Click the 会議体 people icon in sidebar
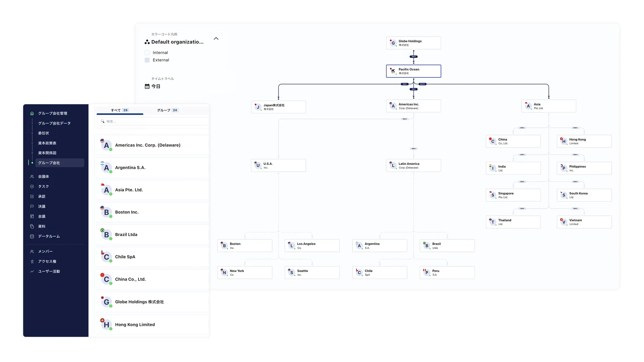The width and height of the screenshot is (644, 362). coord(32,177)
